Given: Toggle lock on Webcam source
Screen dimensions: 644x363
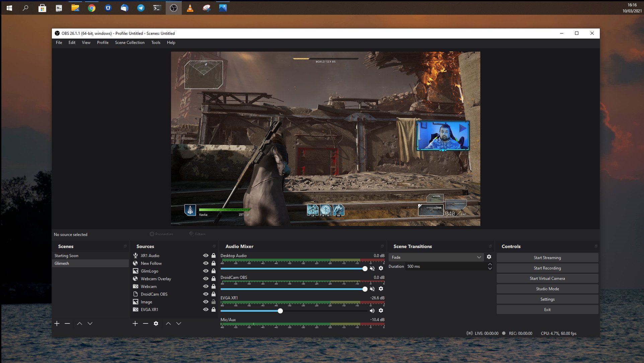Looking at the screenshot, I should [214, 286].
